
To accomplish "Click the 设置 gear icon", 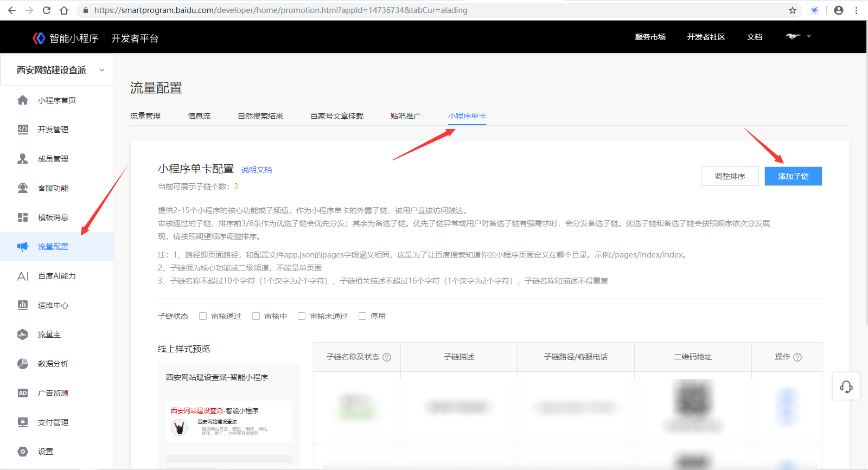I will coord(23,452).
